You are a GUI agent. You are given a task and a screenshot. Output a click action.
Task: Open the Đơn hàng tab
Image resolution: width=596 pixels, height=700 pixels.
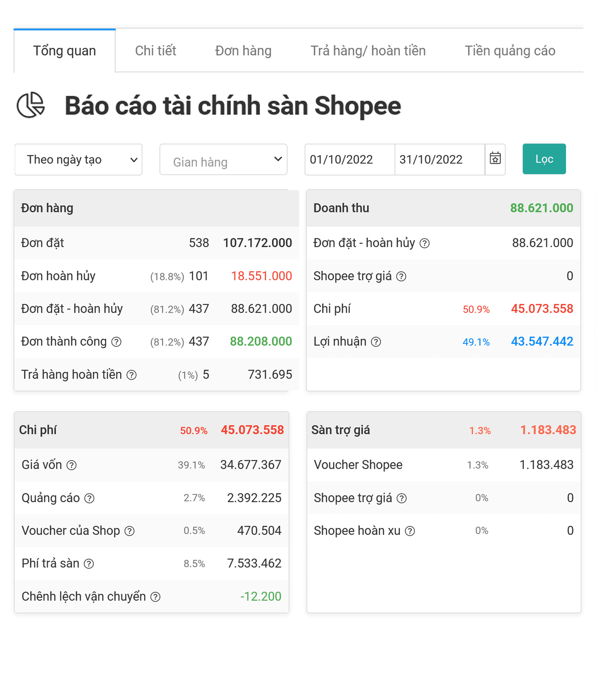[x=243, y=51]
